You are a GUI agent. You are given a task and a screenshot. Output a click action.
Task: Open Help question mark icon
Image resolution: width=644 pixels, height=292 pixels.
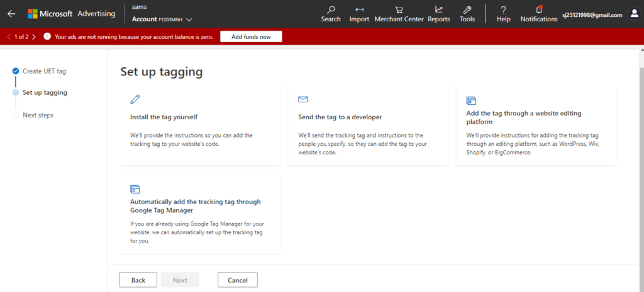(x=504, y=9)
